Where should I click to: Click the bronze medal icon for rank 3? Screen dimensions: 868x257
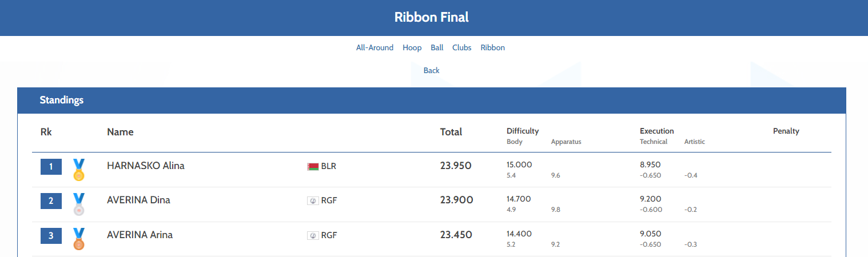coord(79,239)
